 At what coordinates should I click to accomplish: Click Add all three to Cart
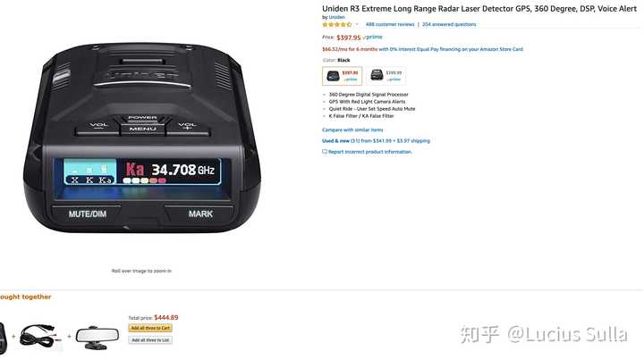point(150,328)
